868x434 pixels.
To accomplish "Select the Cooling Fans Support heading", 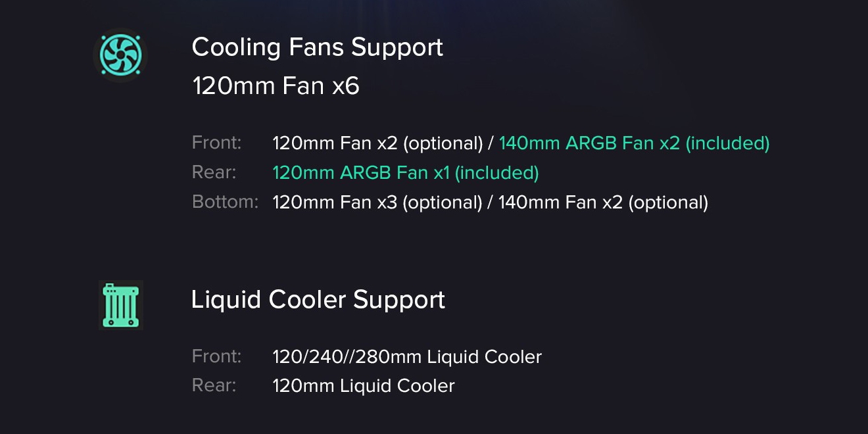I will click(x=317, y=47).
